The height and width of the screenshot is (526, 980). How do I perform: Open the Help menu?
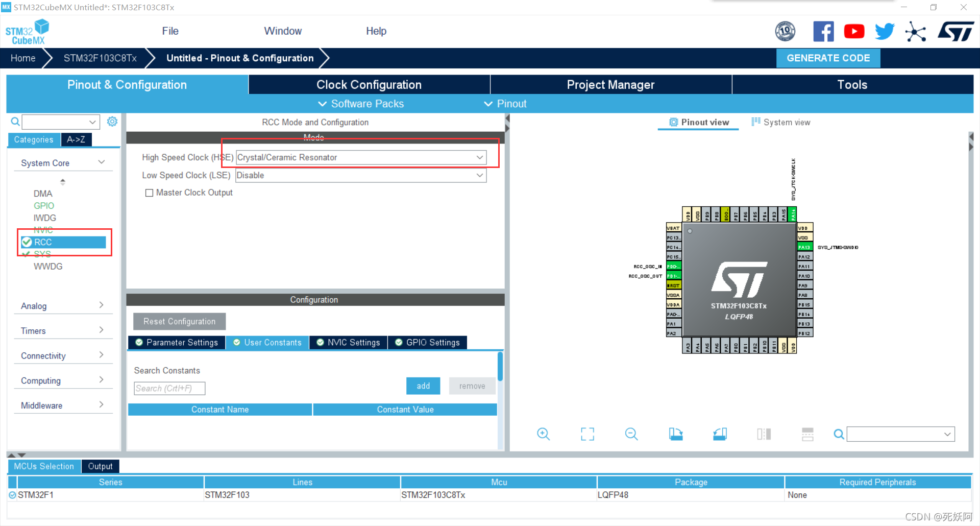[376, 31]
